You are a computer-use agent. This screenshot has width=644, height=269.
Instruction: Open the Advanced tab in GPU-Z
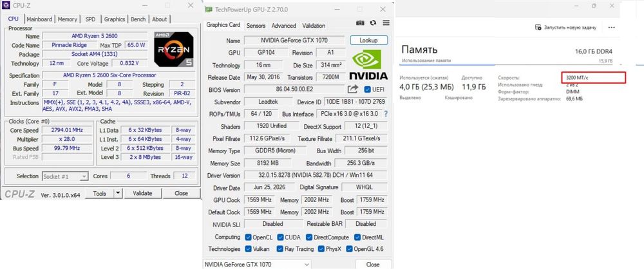pyautogui.click(x=284, y=26)
